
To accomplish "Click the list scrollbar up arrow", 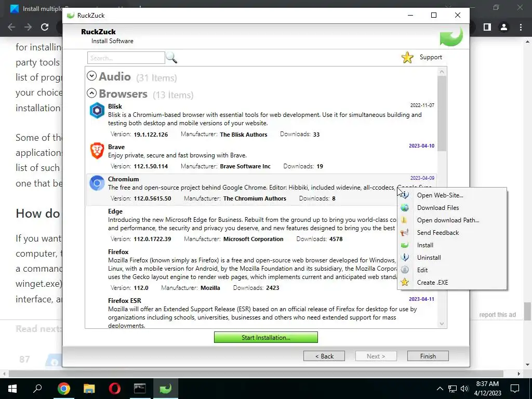I will click(x=442, y=72).
